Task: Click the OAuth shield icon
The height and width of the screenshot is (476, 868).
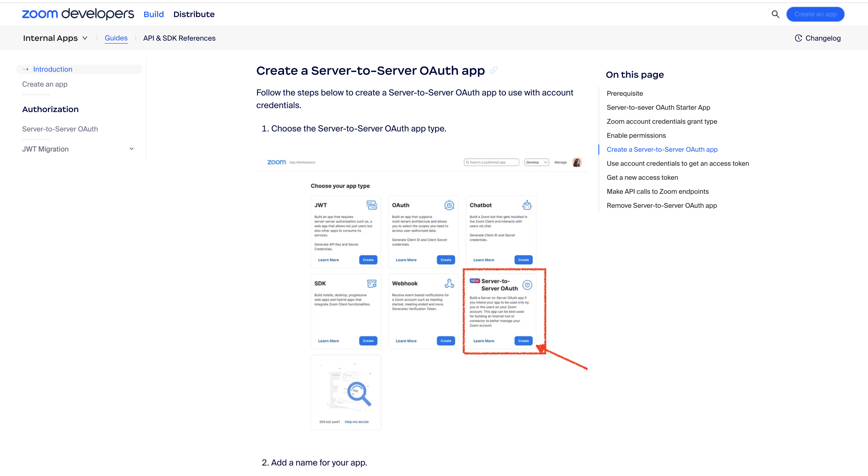Action: pos(449,205)
